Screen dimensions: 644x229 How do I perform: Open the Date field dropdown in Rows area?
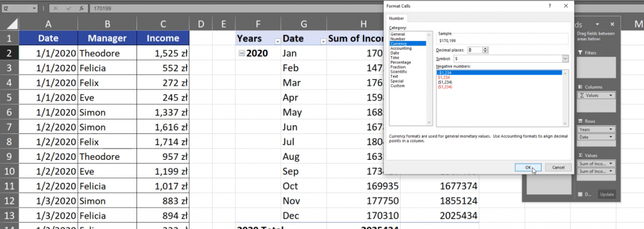click(x=611, y=137)
